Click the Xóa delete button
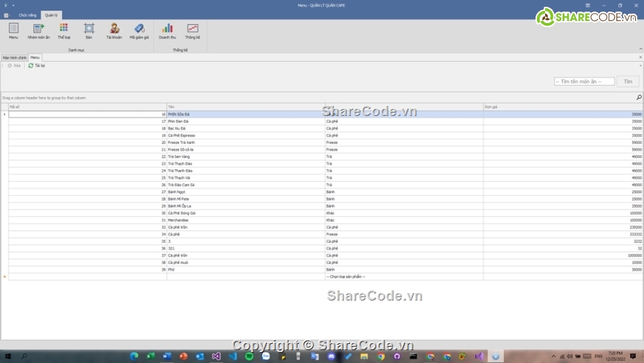The image size is (644, 363). point(14,66)
